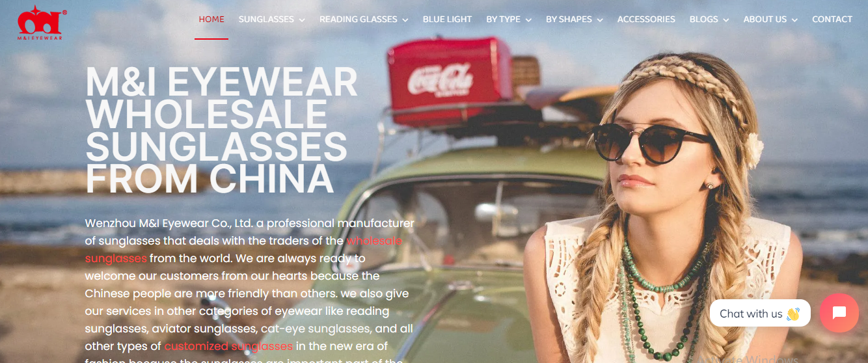This screenshot has height=363, width=868.
Task: Click the Reading Glasses menu label
Action: 358,20
